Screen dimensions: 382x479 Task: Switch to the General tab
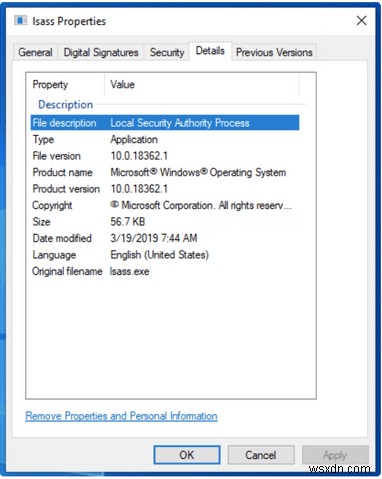point(35,52)
